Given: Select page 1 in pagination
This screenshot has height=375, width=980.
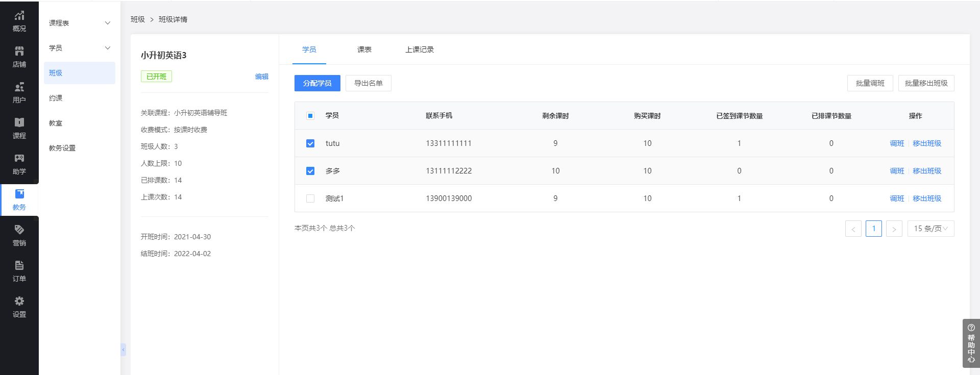Looking at the screenshot, I should coord(873,229).
